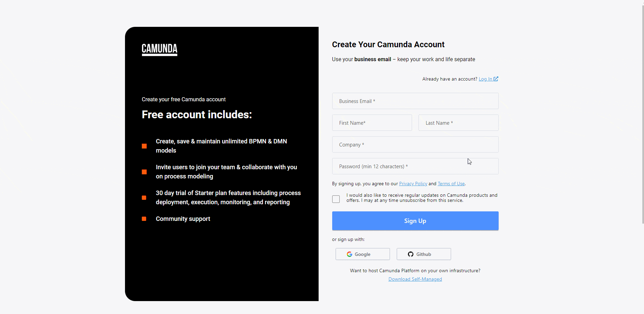Image resolution: width=644 pixels, height=314 pixels.
Task: Open the Privacy Policy link
Action: pyautogui.click(x=413, y=184)
